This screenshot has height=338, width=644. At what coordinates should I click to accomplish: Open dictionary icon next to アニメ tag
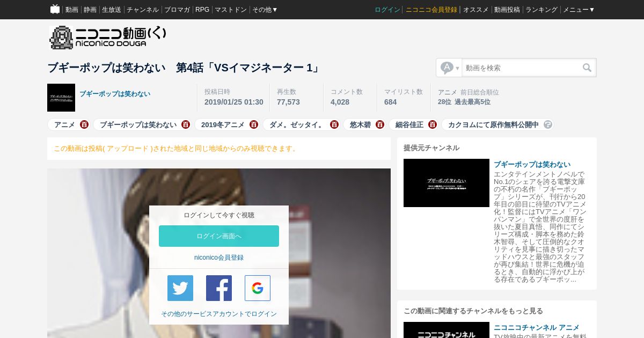[84, 124]
